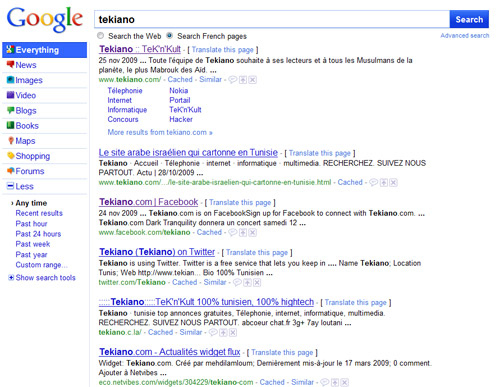The height and width of the screenshot is (387, 500).
Task: Filter by Recent results
Action: (39, 213)
